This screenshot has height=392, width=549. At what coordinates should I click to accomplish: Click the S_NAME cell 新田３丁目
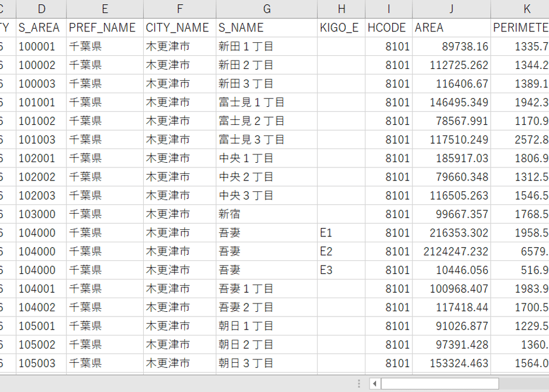point(267,84)
